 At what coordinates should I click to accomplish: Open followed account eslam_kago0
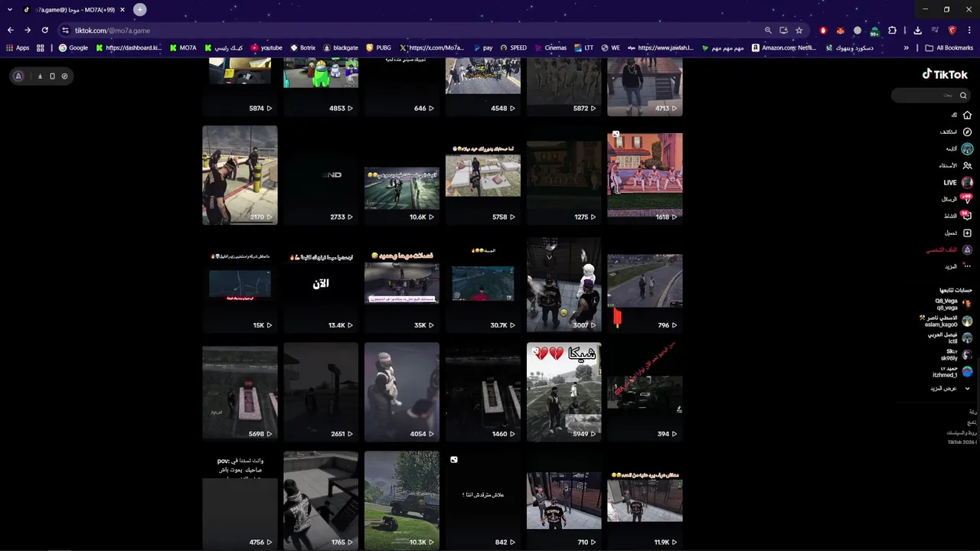pyautogui.click(x=946, y=321)
